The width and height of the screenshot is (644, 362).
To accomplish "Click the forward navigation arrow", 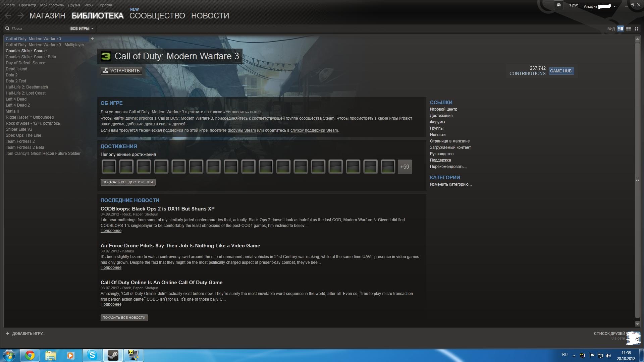I will click(20, 16).
